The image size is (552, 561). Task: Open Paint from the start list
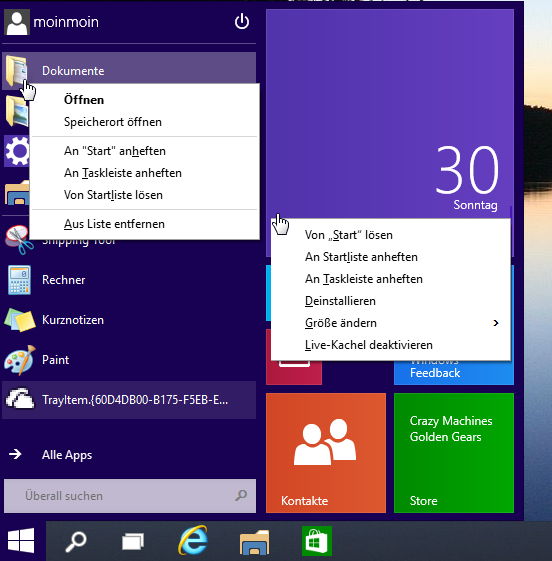point(129,360)
